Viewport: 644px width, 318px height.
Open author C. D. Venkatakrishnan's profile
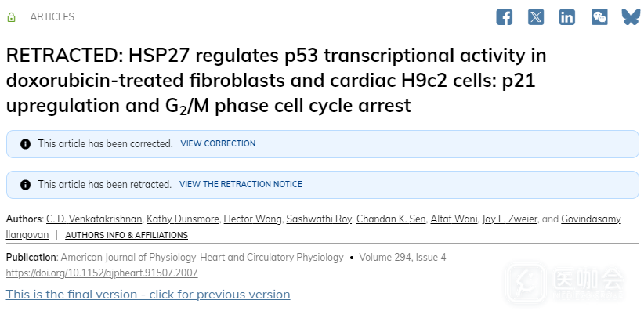click(92, 219)
